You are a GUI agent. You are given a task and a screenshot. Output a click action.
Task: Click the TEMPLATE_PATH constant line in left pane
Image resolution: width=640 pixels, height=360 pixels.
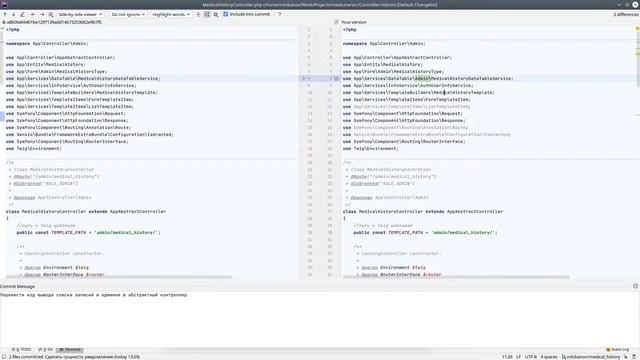point(88,233)
